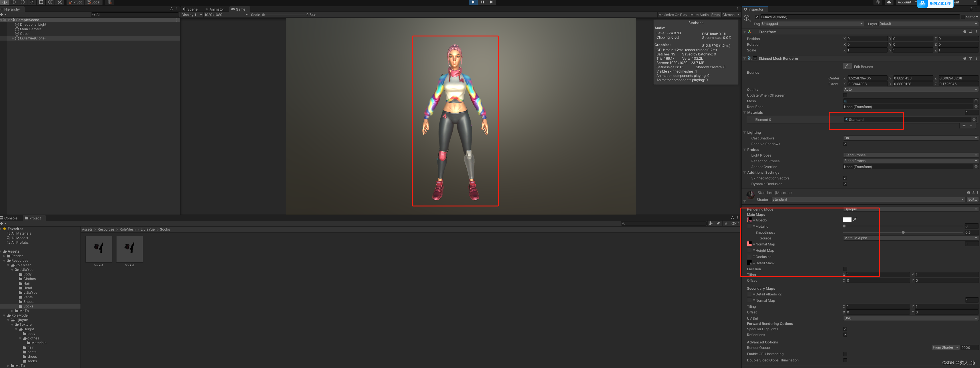The width and height of the screenshot is (980, 368).
Task: Open the Smoothness Source dropdown
Action: point(910,238)
